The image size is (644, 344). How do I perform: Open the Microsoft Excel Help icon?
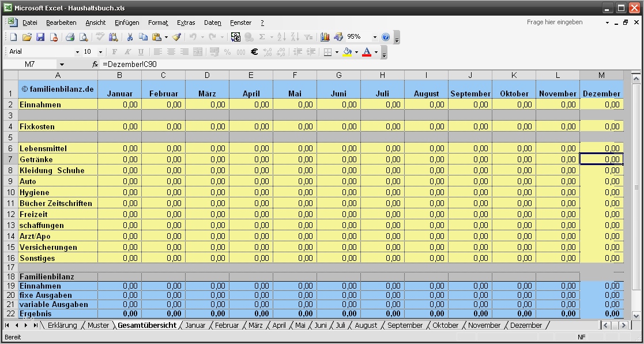pyautogui.click(x=386, y=37)
